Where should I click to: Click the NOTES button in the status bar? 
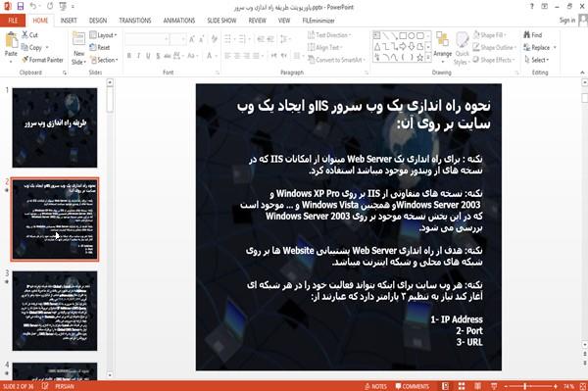coord(375,386)
